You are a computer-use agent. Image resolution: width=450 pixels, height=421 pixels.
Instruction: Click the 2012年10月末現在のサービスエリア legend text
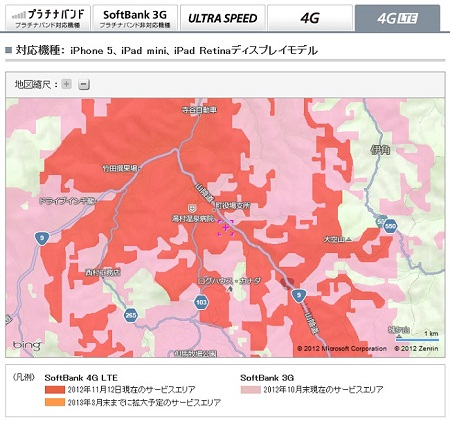[x=323, y=389]
